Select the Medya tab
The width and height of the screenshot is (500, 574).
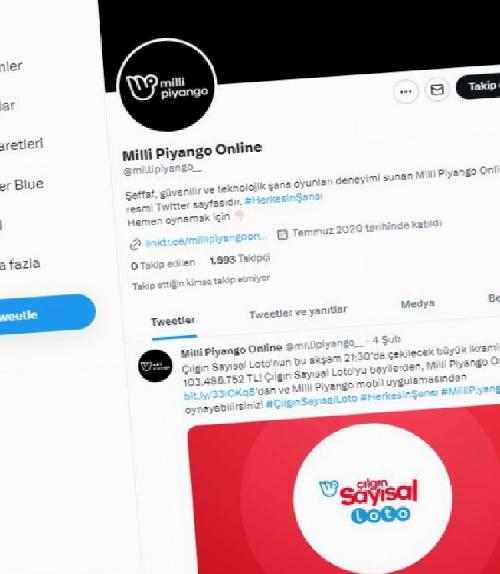tap(418, 304)
